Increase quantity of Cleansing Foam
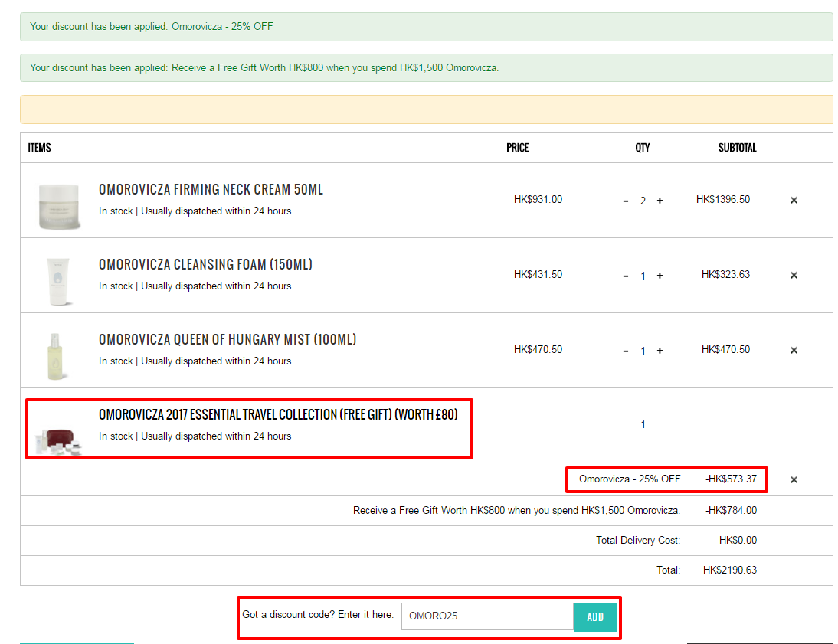This screenshot has height=644, width=838. click(660, 276)
